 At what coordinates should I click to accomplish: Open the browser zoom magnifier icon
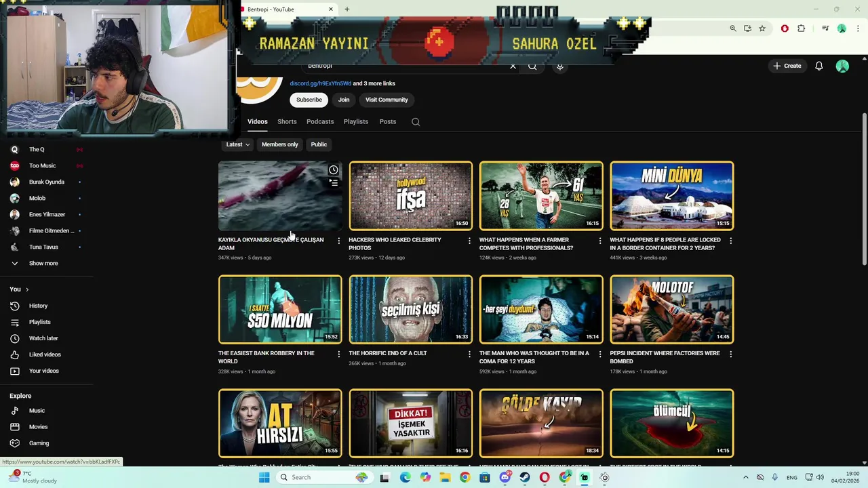point(733,28)
